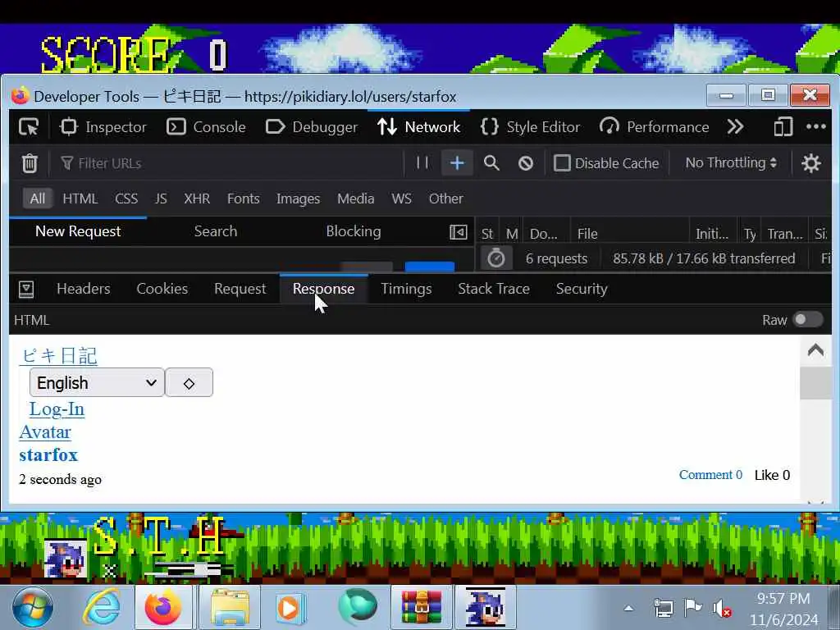Open the DevTools three-dot options menu

pos(815,127)
